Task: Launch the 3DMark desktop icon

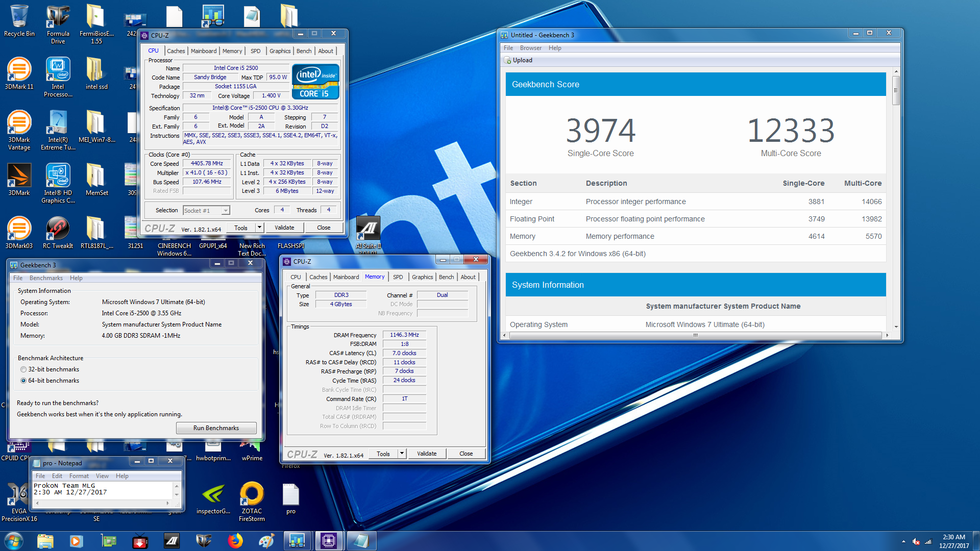Action: tap(19, 180)
